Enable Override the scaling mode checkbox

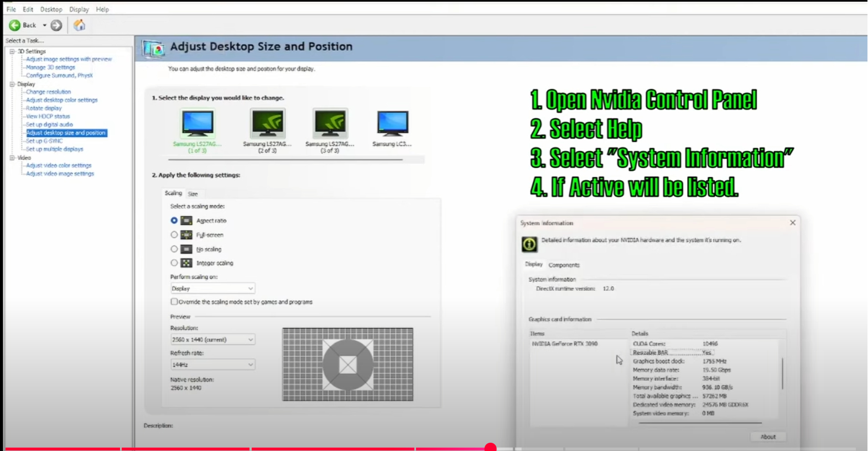174,302
